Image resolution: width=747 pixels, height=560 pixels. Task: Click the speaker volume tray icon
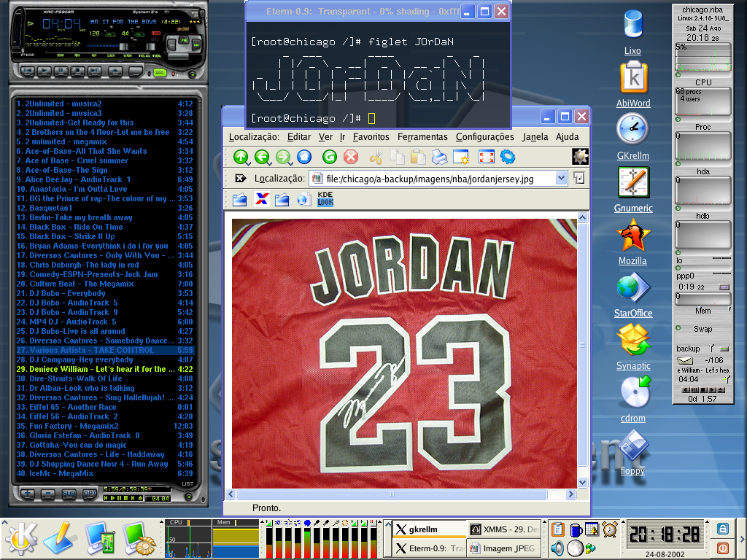point(557,548)
